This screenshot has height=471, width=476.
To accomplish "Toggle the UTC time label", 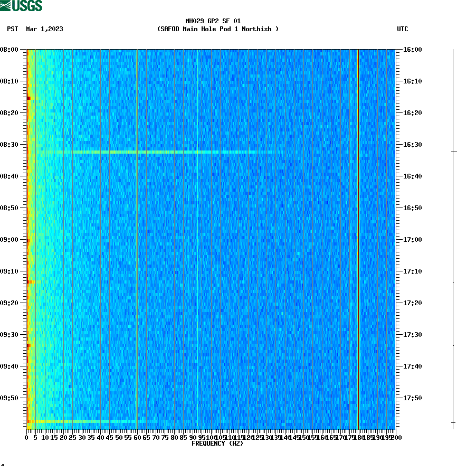I will [404, 30].
